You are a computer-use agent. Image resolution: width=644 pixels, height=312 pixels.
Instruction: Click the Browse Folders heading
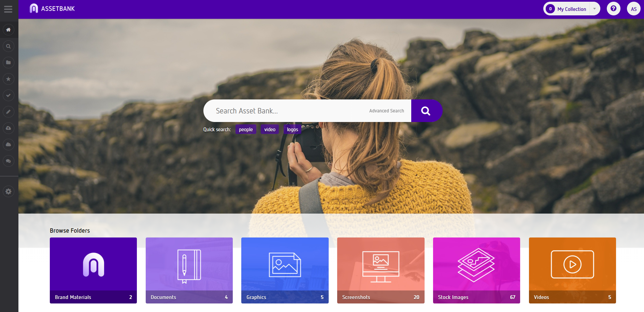(x=70, y=231)
